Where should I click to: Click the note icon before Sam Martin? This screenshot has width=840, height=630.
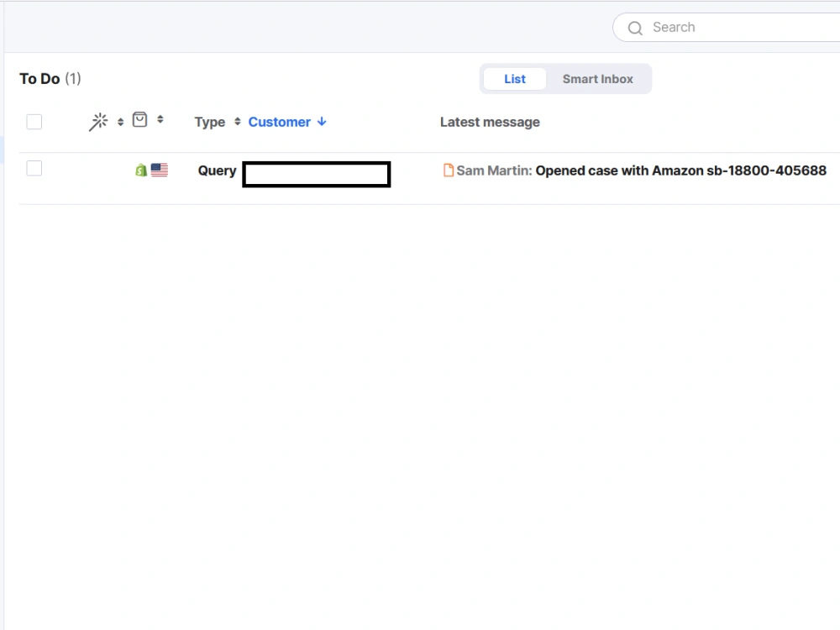(x=449, y=171)
